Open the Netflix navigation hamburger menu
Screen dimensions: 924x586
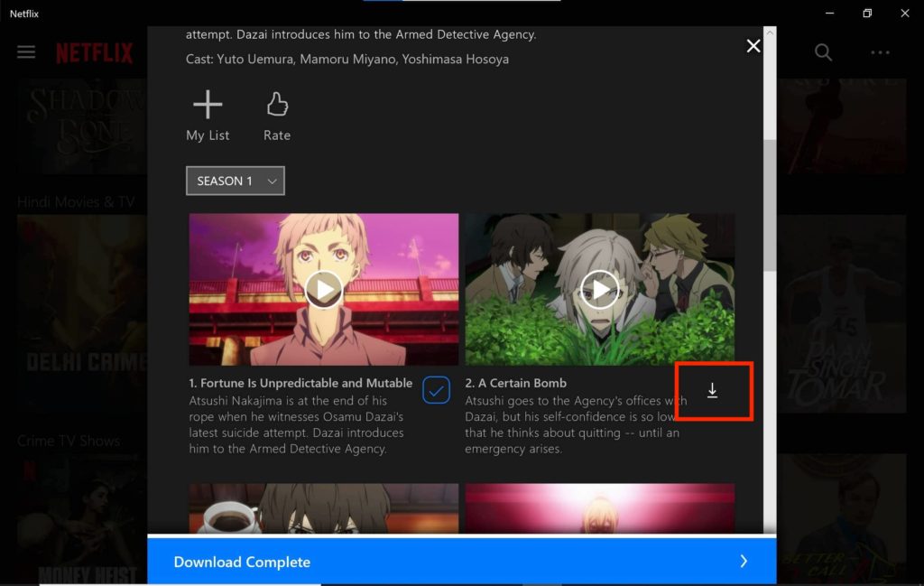tap(26, 51)
